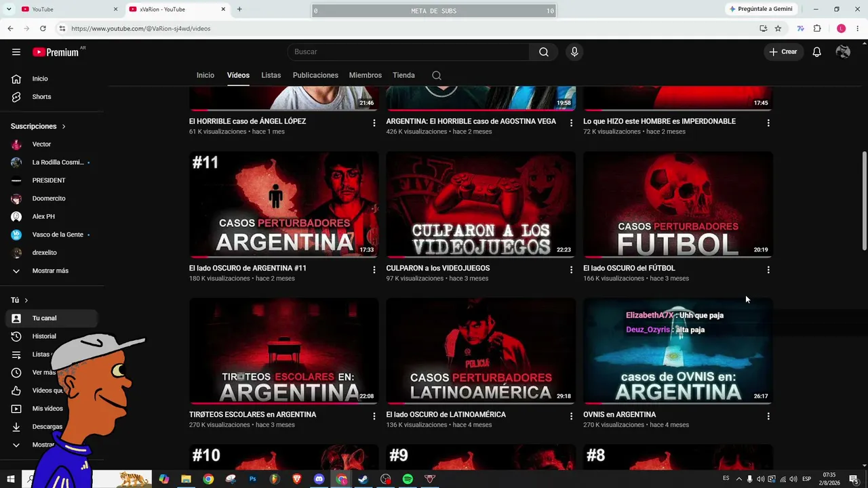The height and width of the screenshot is (488, 868).
Task: Go to Inicio in the sidebar
Action: coord(52,79)
